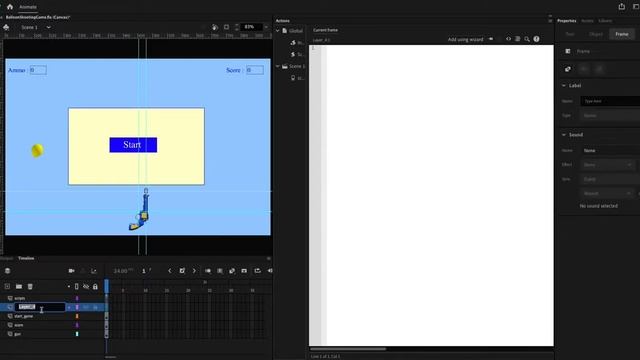Collapse the Scene 1 node in Actions
Viewport: 640px width, 360px height.
click(278, 66)
